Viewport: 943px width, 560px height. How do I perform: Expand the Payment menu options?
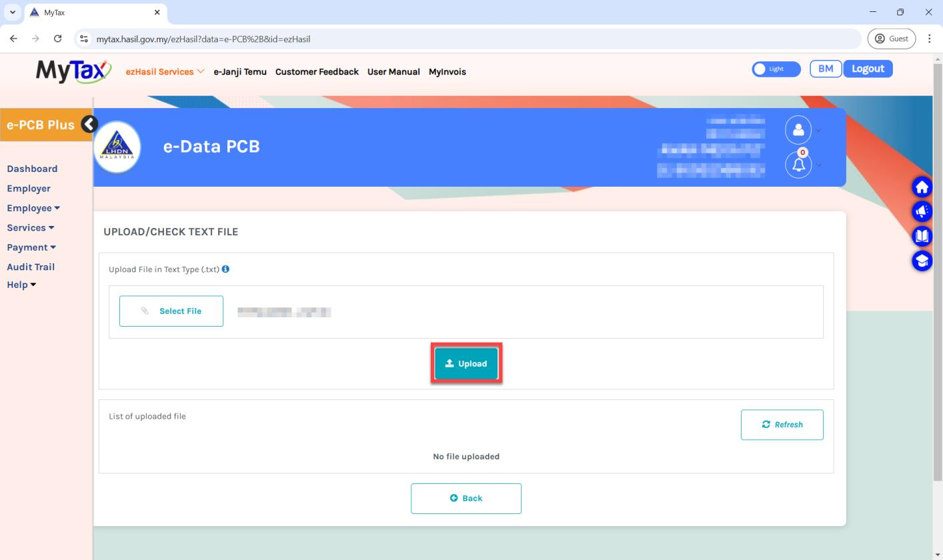31,247
